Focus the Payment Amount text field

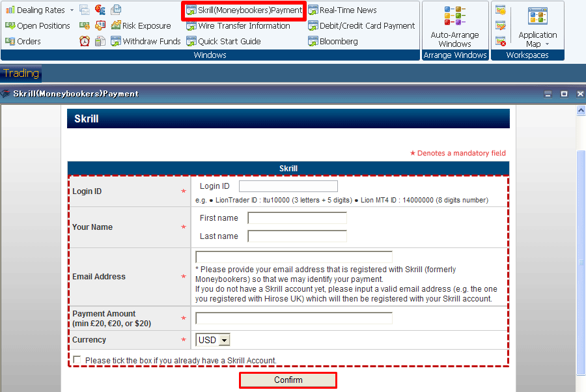coord(294,318)
